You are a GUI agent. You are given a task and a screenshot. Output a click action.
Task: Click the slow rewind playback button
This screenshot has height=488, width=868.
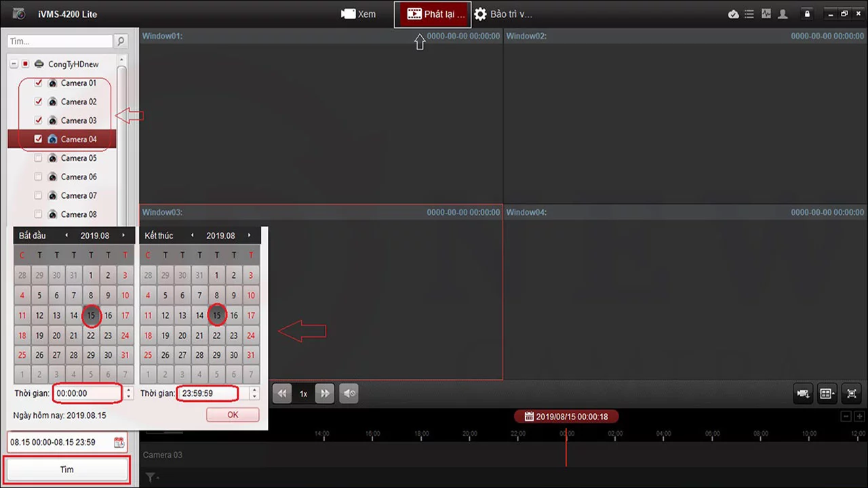click(282, 393)
